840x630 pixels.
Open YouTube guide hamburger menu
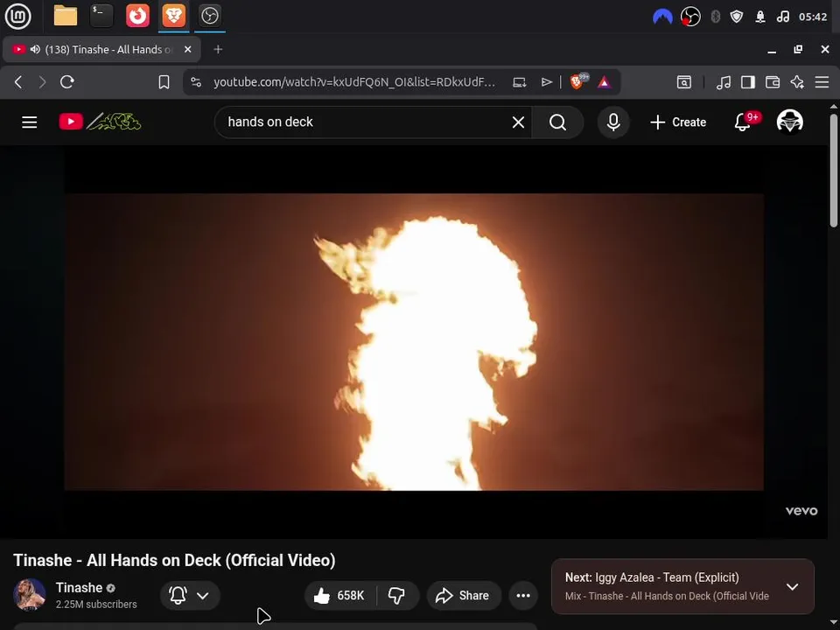click(30, 122)
